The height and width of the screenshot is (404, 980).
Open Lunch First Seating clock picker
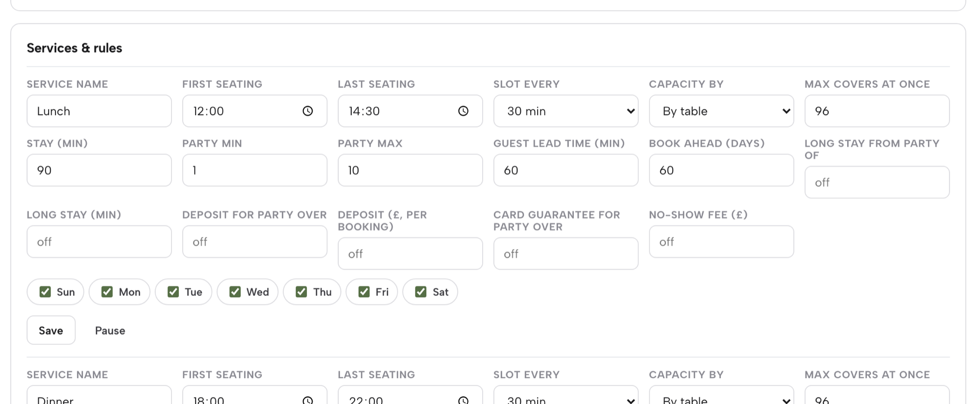(308, 111)
